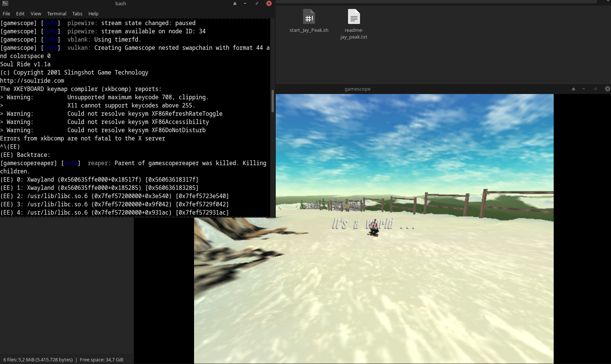Click "6 files: 5,2 MiB" in the status bar
This screenshot has width=611, height=364.
[x=38, y=360]
